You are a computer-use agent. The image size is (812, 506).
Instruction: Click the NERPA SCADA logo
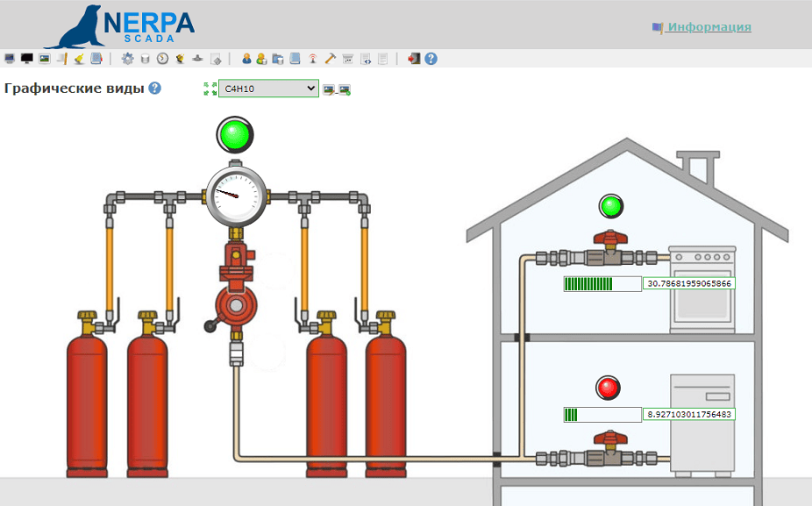pos(119,26)
